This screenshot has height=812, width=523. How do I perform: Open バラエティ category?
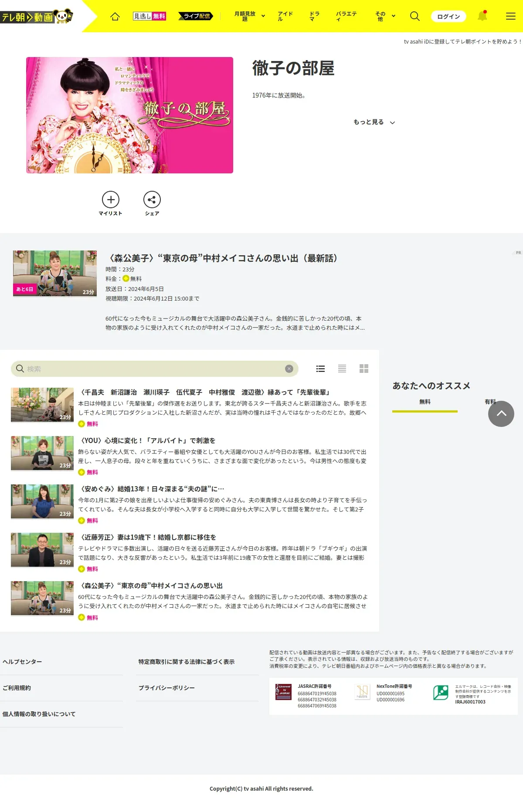click(x=346, y=16)
